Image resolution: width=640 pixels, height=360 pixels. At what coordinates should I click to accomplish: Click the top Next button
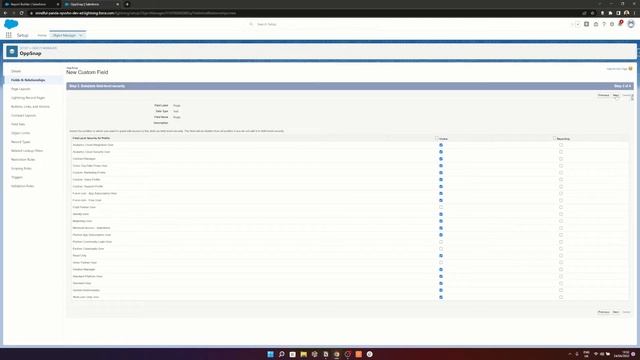tap(616, 96)
